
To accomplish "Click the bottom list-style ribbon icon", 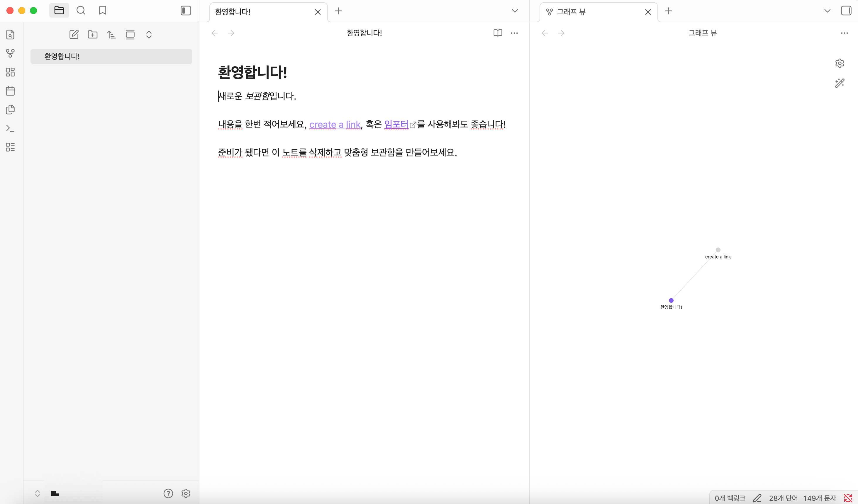I will 11,147.
